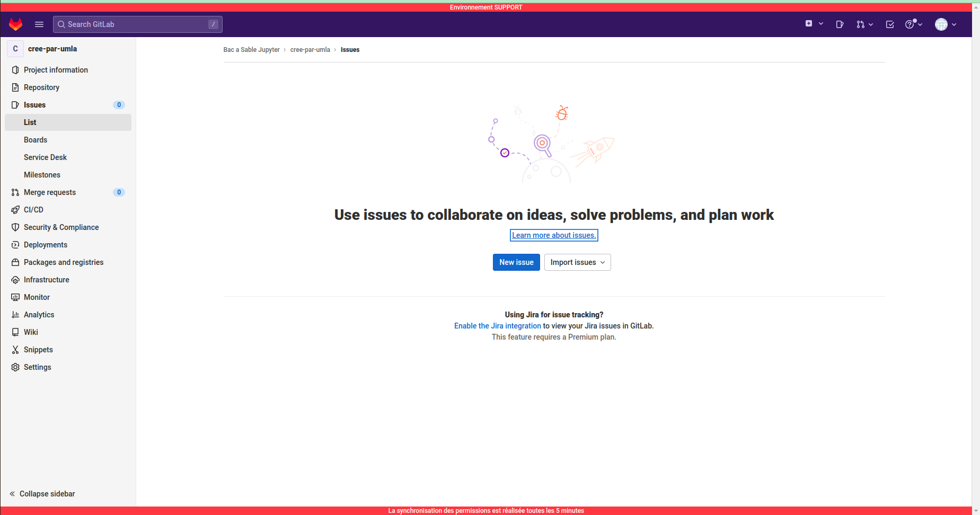
Task: Open the Packages and registries icon
Action: coord(15,262)
